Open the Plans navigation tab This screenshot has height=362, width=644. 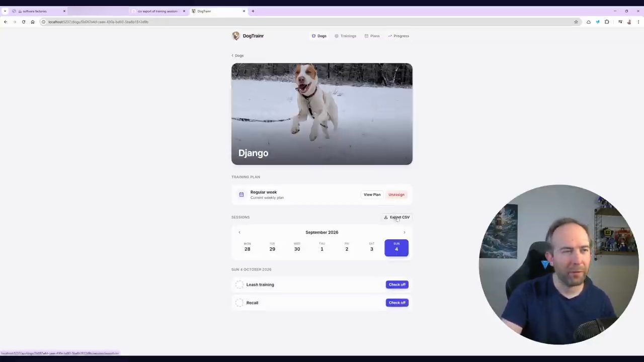coord(372,36)
